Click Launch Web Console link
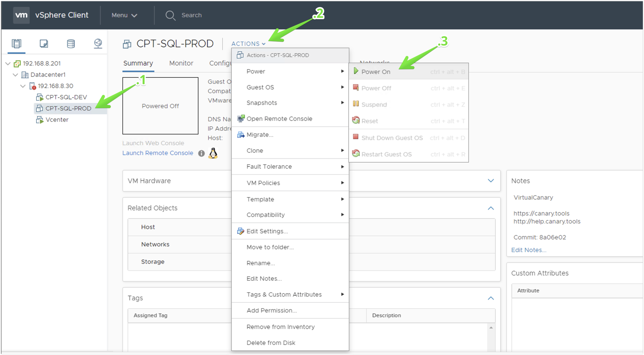Image resolution: width=644 pixels, height=355 pixels. (153, 143)
